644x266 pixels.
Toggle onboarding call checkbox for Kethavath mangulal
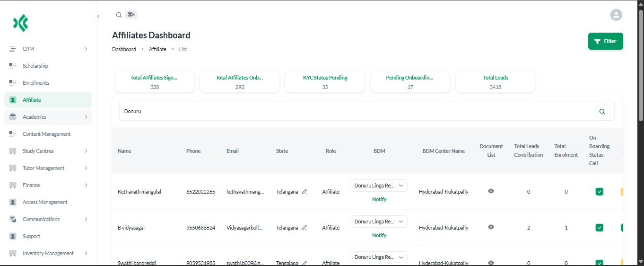(599, 192)
